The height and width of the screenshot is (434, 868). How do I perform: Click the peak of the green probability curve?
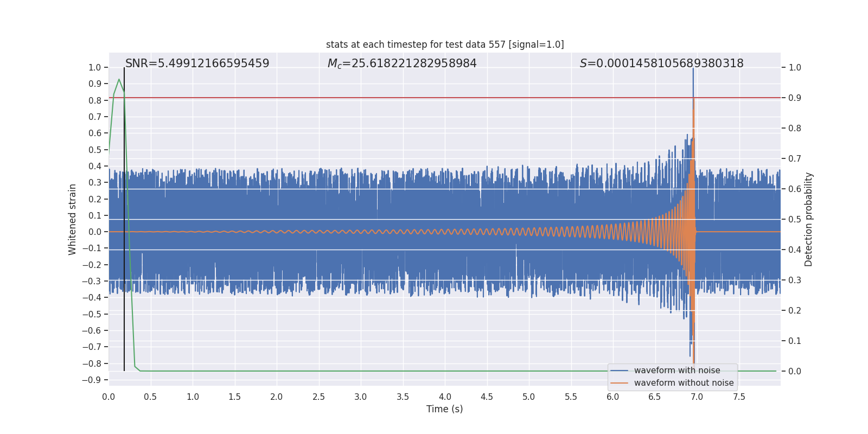[x=119, y=80]
